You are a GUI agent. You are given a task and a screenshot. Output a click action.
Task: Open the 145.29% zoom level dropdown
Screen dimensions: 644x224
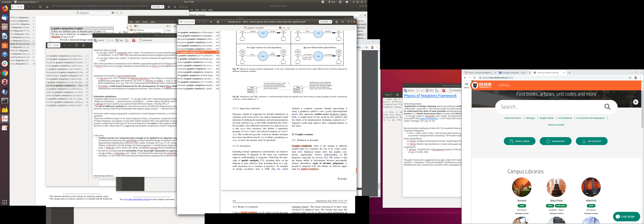(x=158, y=7)
